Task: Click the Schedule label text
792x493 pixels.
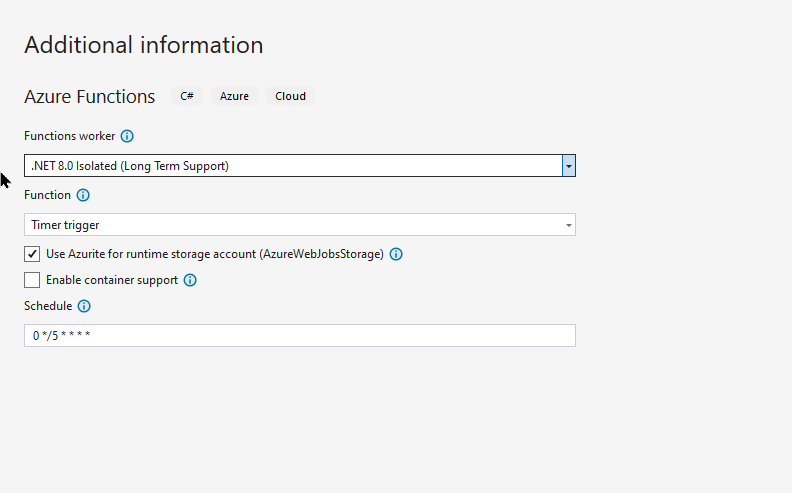Action: 48,306
